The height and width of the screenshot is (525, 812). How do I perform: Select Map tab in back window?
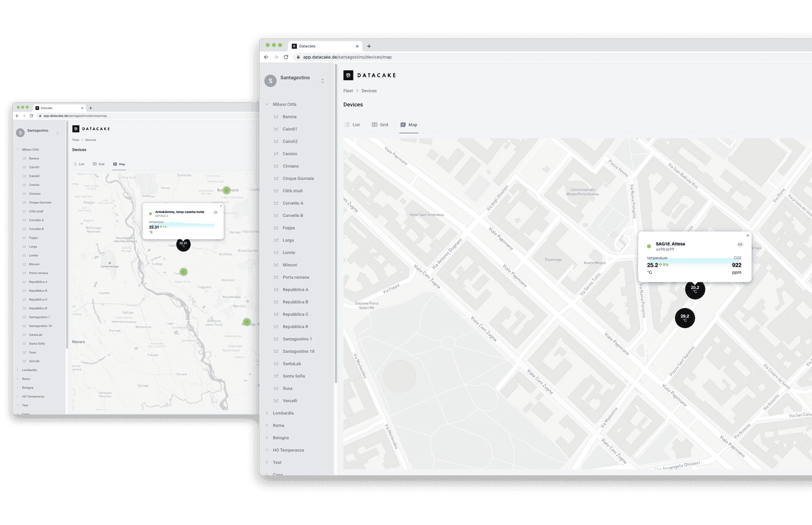pos(119,164)
